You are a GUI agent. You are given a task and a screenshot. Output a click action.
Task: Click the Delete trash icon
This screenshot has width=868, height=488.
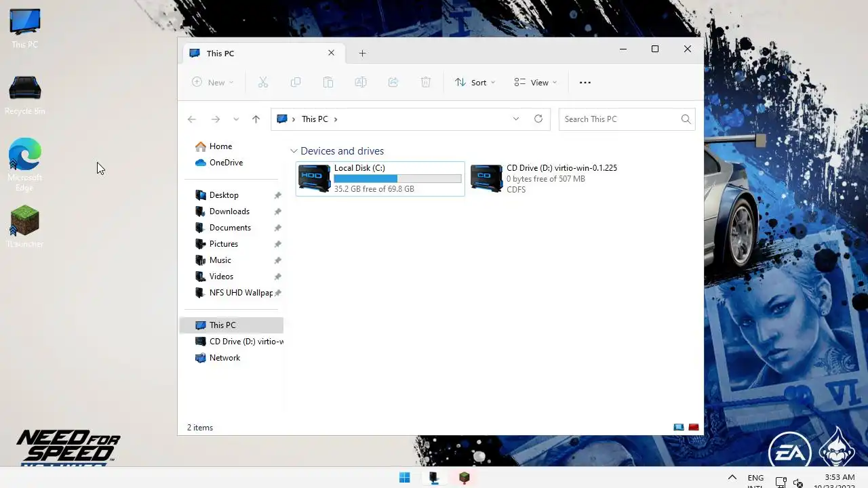426,83
